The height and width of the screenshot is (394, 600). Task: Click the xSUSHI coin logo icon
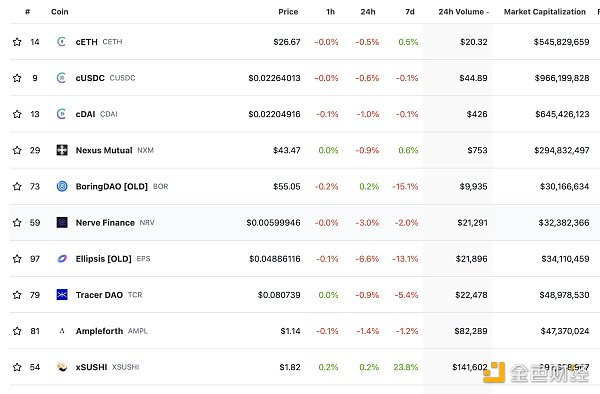(x=62, y=367)
